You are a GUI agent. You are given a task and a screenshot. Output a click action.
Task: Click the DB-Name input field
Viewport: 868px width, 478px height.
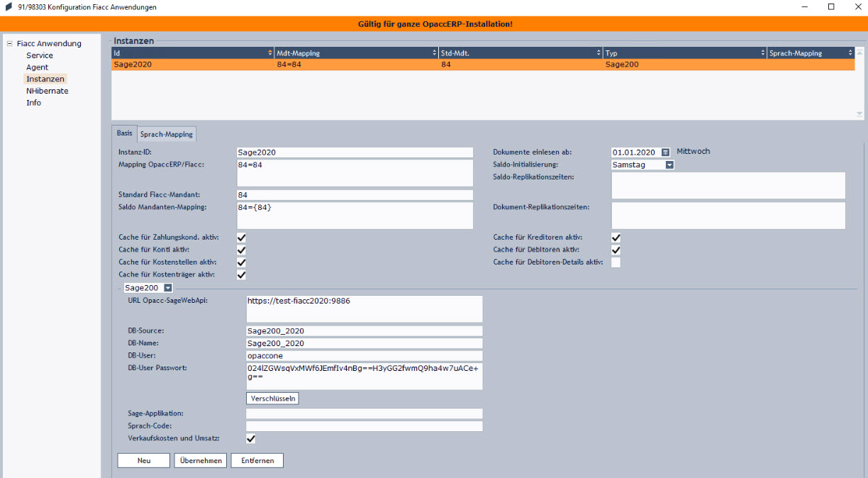[365, 343]
